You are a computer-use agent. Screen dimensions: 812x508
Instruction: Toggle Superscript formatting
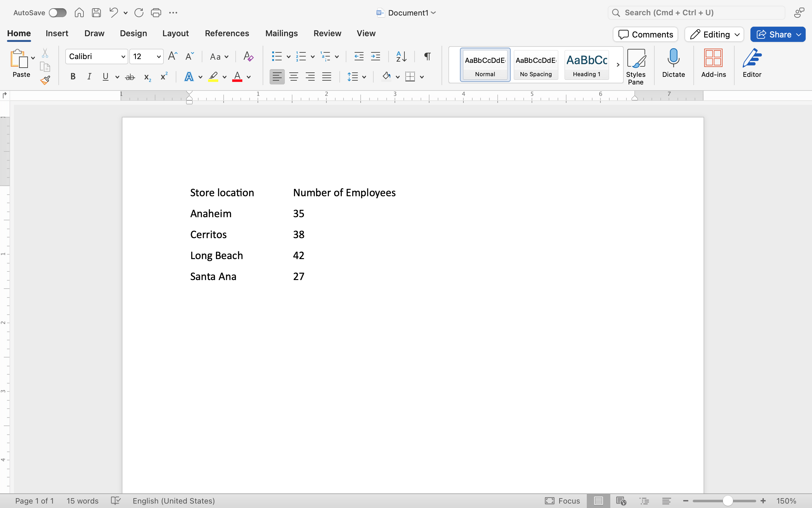(164, 76)
